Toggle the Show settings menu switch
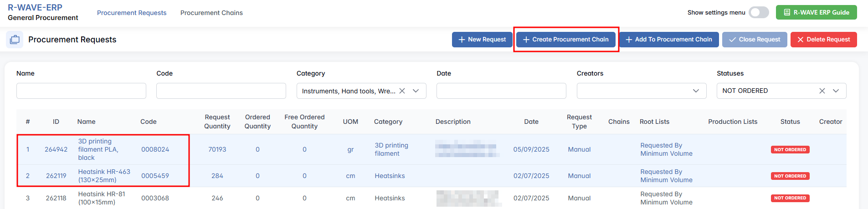The width and height of the screenshot is (868, 209). [759, 12]
